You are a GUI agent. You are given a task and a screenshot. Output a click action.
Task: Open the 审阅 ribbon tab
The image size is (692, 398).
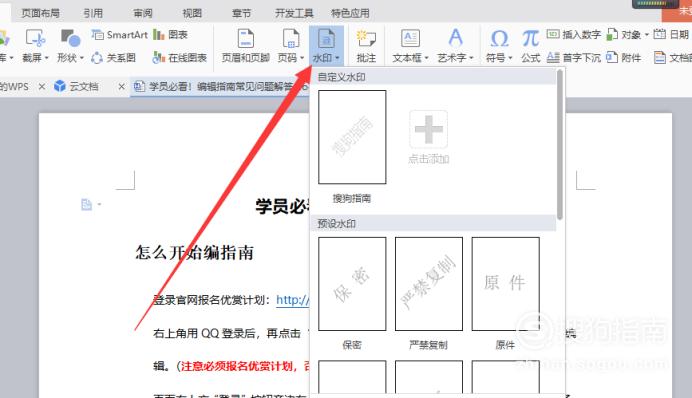[143, 13]
